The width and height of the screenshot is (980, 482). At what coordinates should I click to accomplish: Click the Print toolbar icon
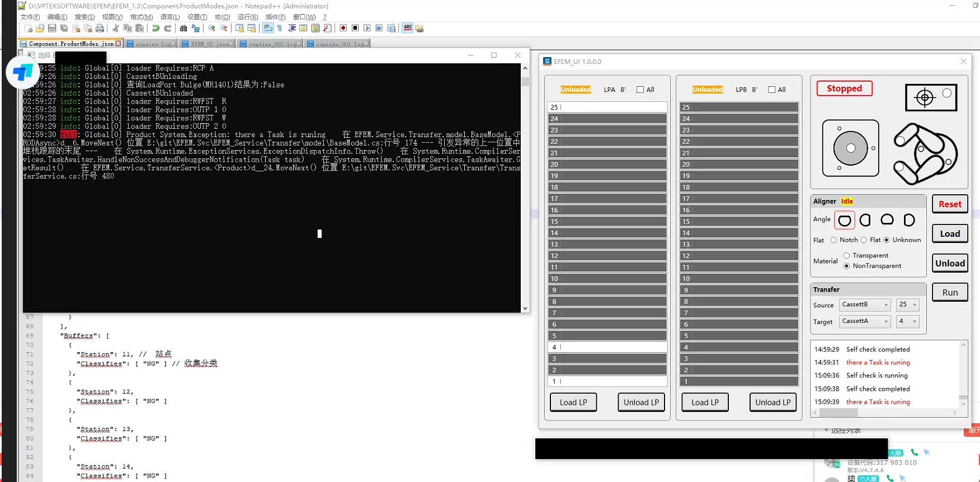(100, 28)
